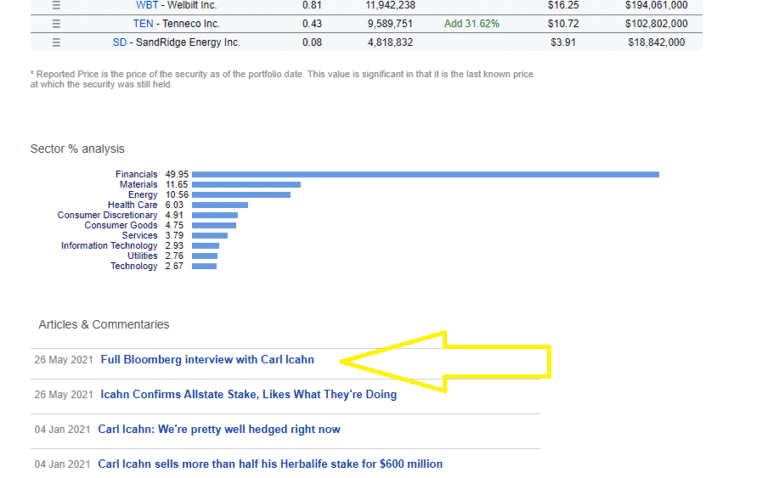Click the Materials sector bar
768x478 pixels.
pos(246,185)
